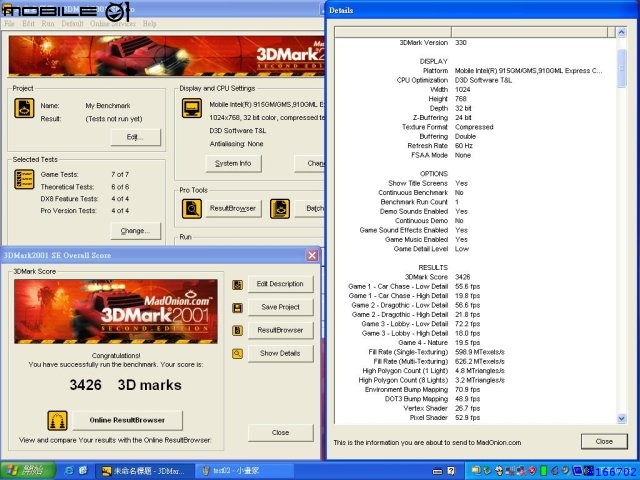Open the Edit menu
The height and width of the screenshot is (480, 640).
click(x=28, y=24)
